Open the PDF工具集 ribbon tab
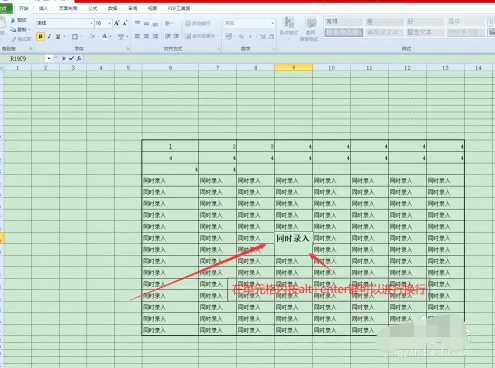 (x=179, y=8)
